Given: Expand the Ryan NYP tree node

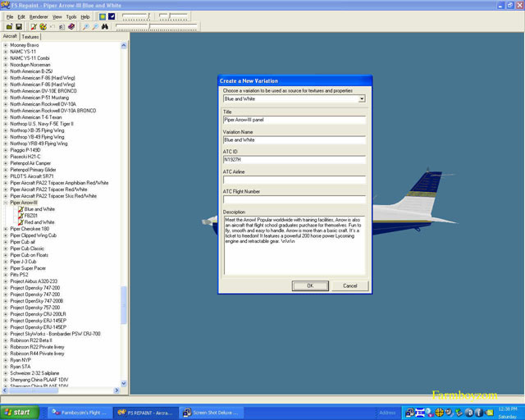Looking at the screenshot, I should (x=6, y=360).
